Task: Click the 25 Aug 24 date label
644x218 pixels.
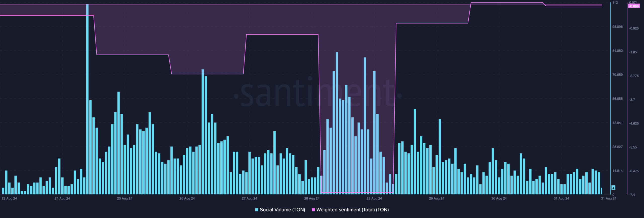Action: (x=125, y=198)
